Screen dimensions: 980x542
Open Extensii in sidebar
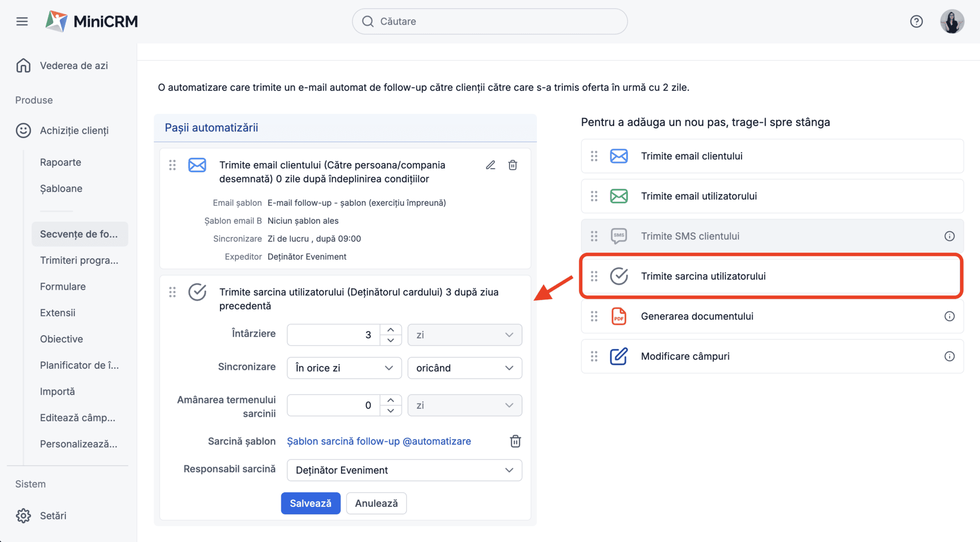[x=57, y=313]
